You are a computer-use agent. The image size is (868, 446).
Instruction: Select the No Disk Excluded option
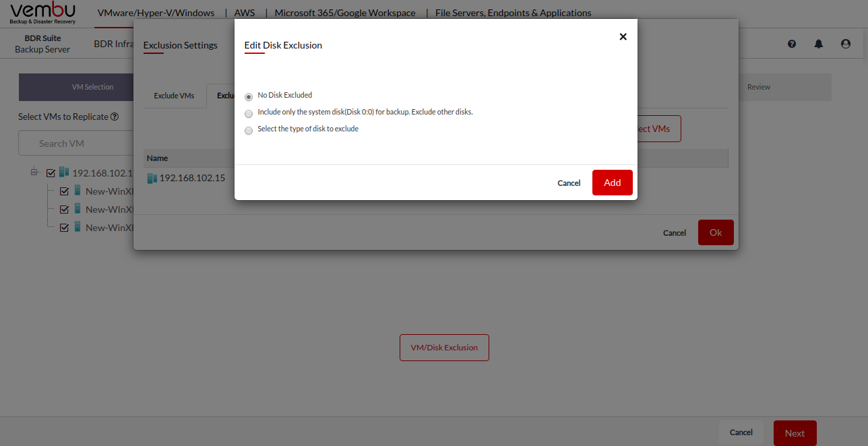point(249,97)
